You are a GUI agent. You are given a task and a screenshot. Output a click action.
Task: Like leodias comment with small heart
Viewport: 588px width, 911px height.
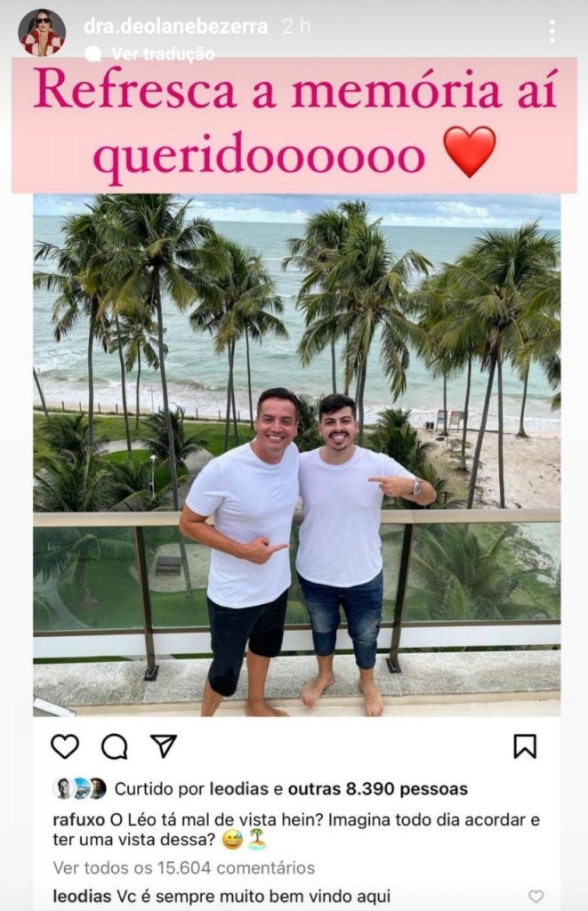coord(536,897)
